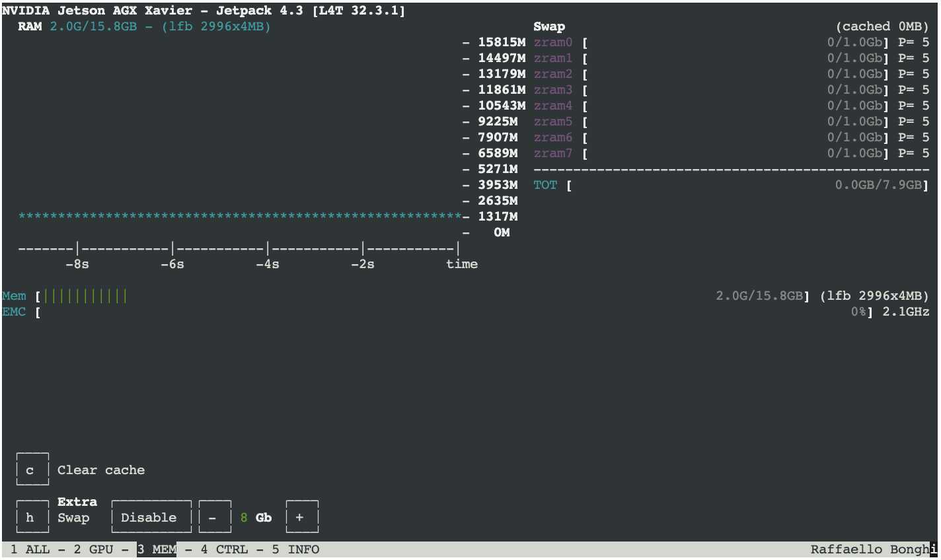The image size is (941, 560).
Task: Switch to the 1 ALL tab
Action: (x=30, y=549)
